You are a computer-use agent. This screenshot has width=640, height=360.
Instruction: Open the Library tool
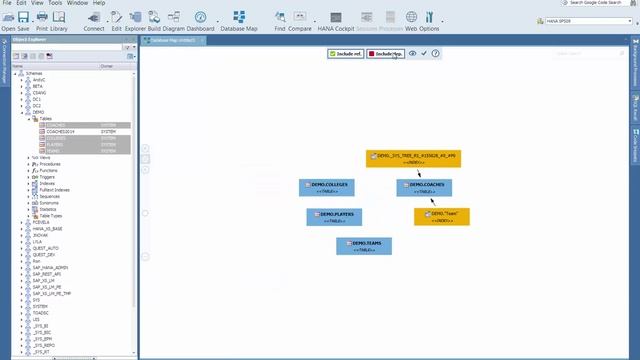(x=59, y=21)
